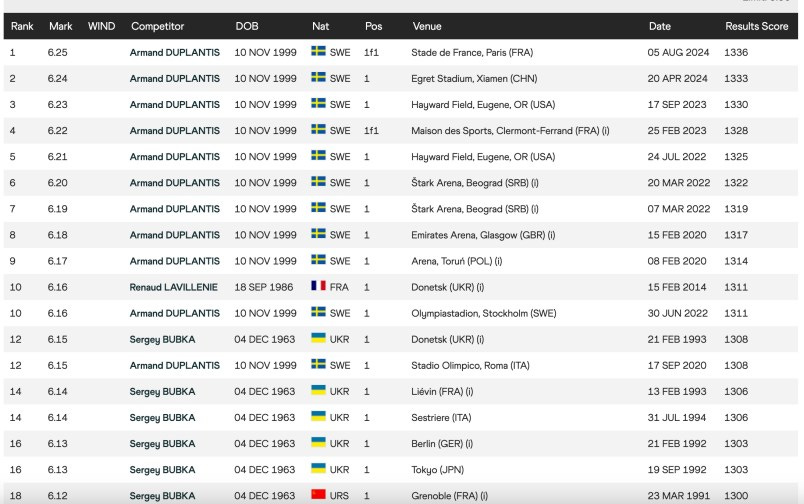Open Armand Duplantis link in Clermont-Ferrand row

(x=174, y=131)
